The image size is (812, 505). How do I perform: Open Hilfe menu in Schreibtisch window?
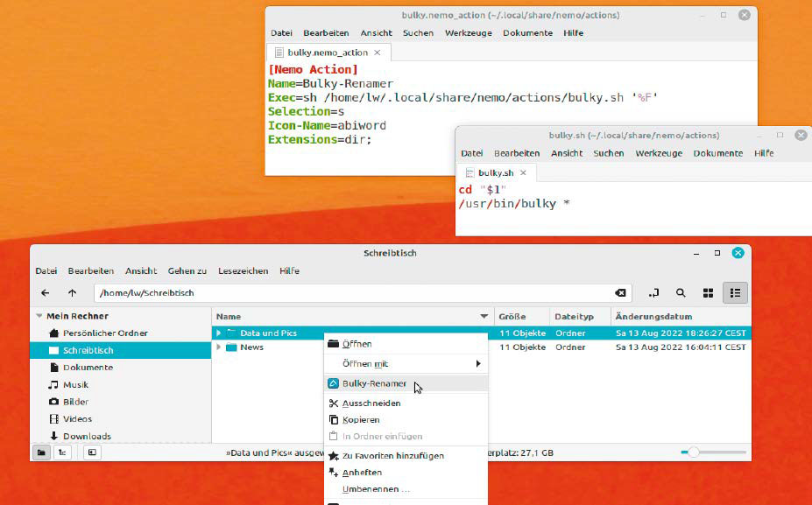[x=289, y=270]
